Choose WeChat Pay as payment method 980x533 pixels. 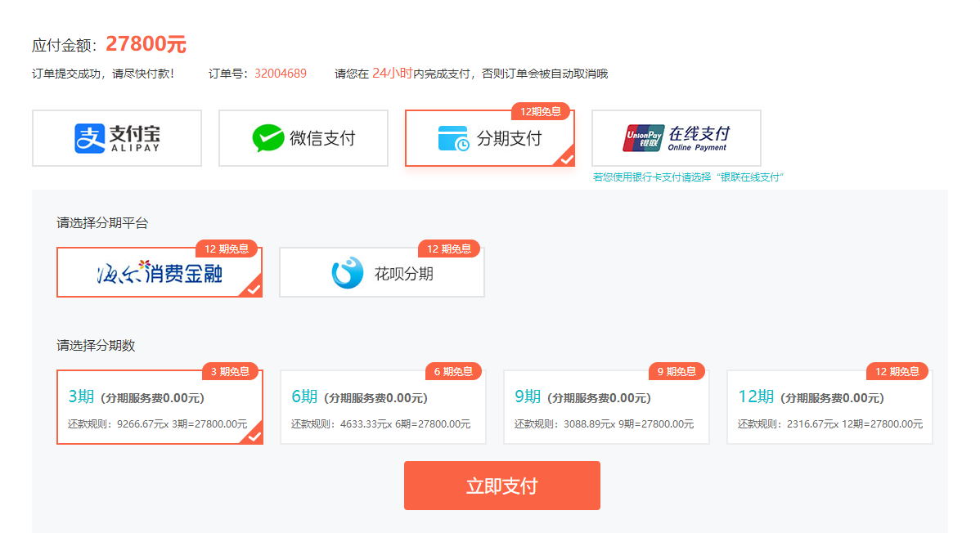coord(303,137)
